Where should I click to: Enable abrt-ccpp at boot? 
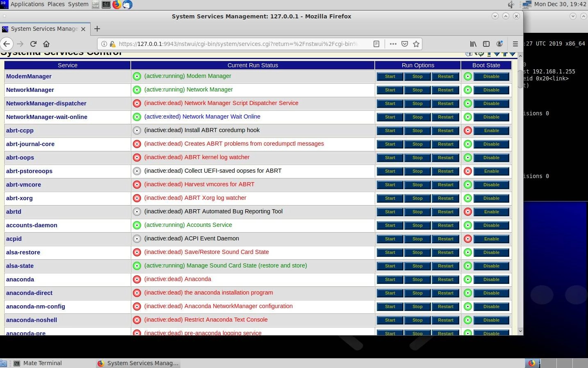491,130
